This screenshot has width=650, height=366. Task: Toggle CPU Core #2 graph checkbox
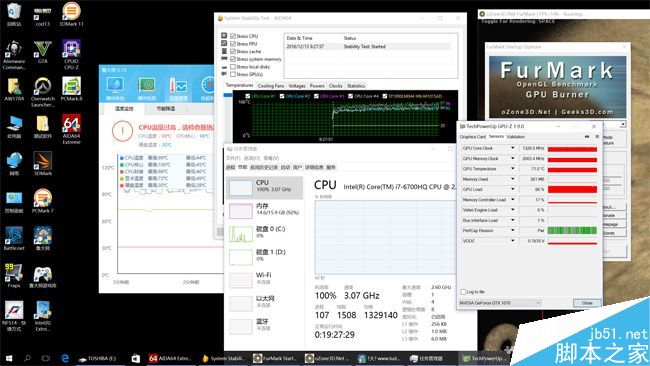282,96
